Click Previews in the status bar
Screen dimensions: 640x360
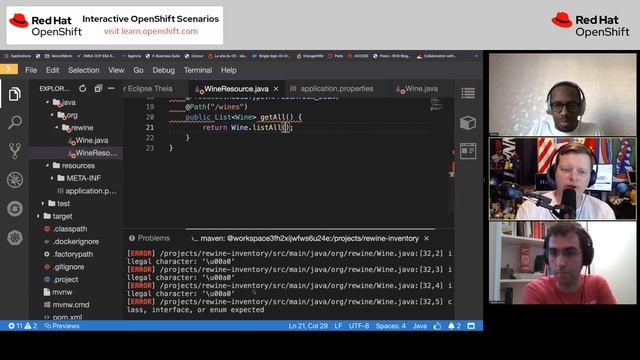click(x=62, y=326)
